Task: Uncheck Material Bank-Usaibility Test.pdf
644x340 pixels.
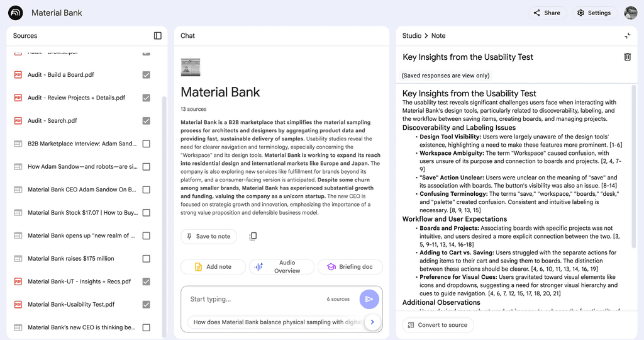Action: [x=146, y=305]
